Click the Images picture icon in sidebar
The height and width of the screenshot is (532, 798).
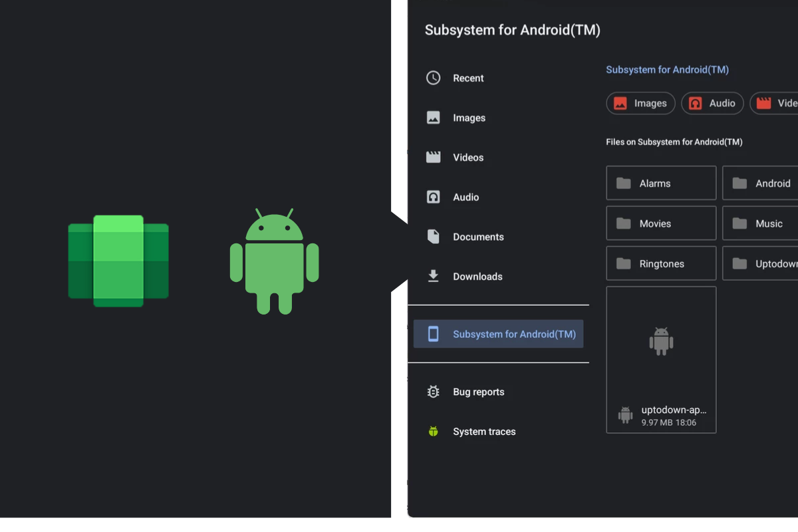pos(434,118)
